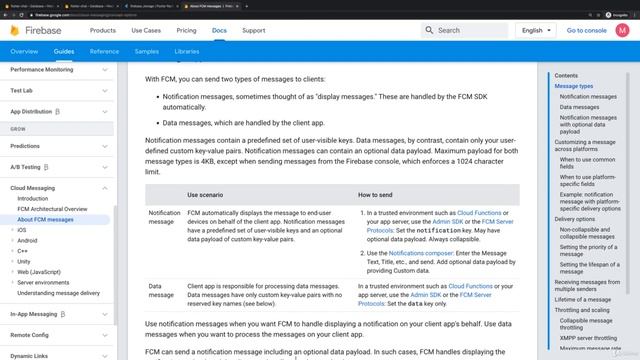This screenshot has width=640, height=360.
Task: Open the Products menu
Action: pyautogui.click(x=102, y=30)
